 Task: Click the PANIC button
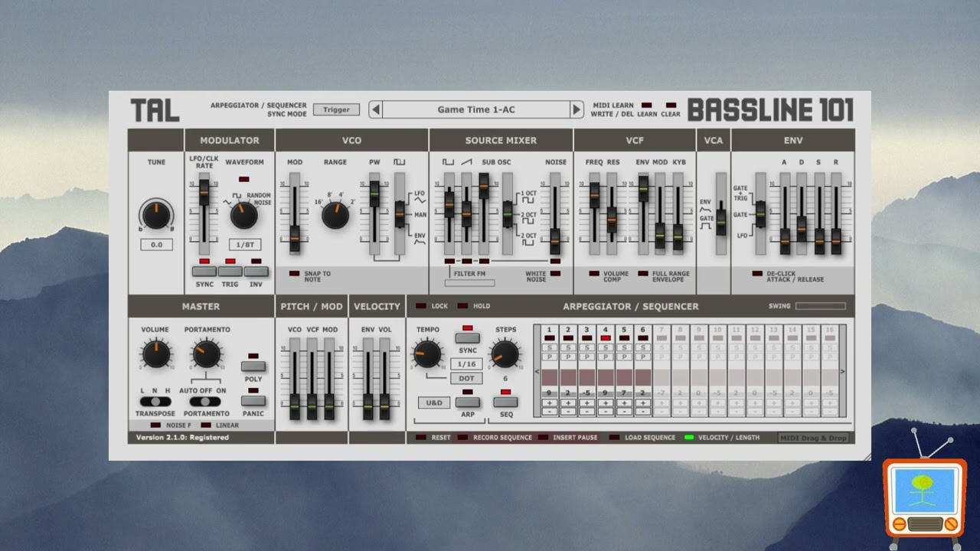253,400
